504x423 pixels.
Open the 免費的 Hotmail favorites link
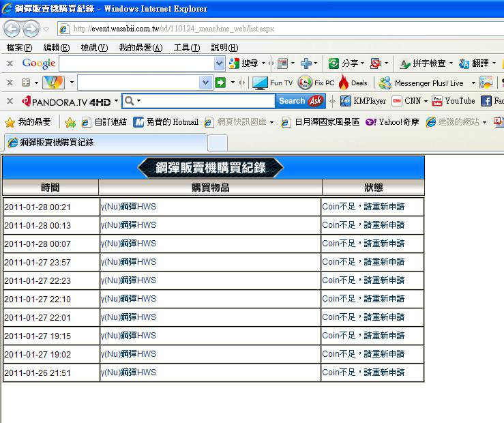point(165,122)
